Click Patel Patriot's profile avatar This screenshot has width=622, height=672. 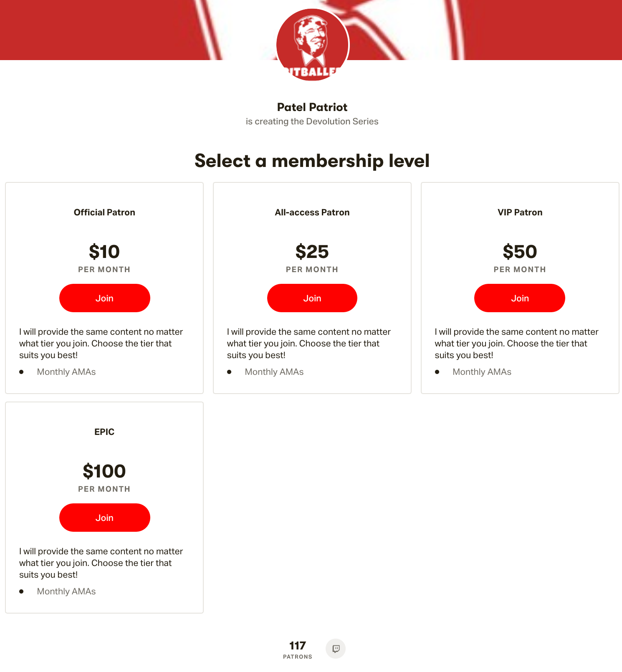tap(313, 45)
